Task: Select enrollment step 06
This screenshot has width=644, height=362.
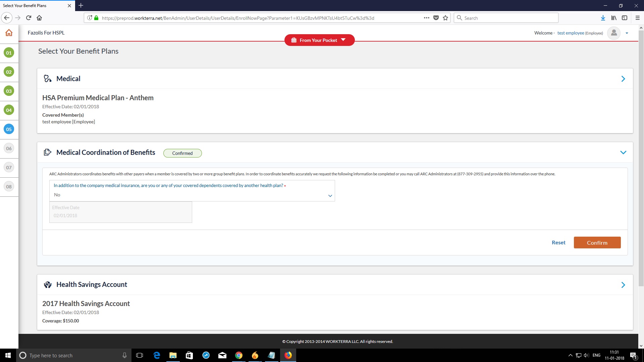Action: click(x=9, y=148)
